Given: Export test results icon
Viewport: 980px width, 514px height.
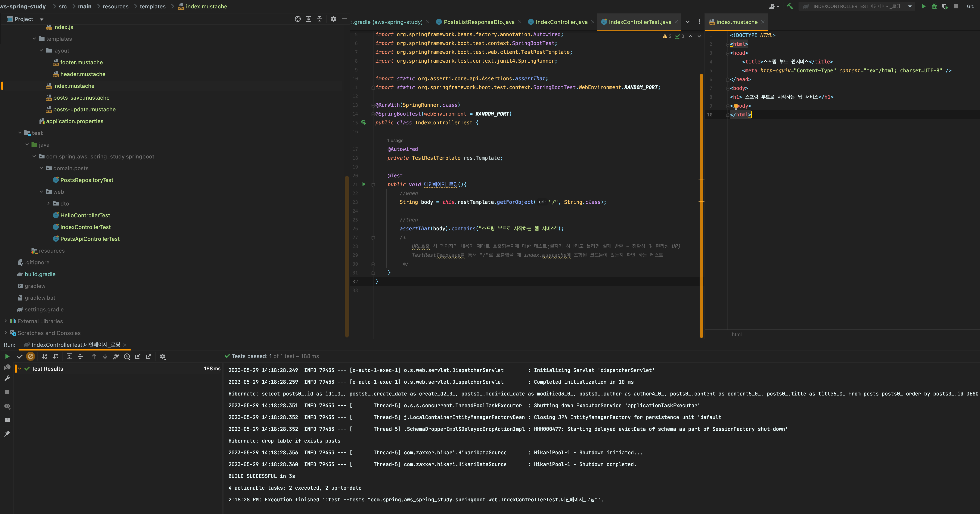Looking at the screenshot, I should click(149, 356).
